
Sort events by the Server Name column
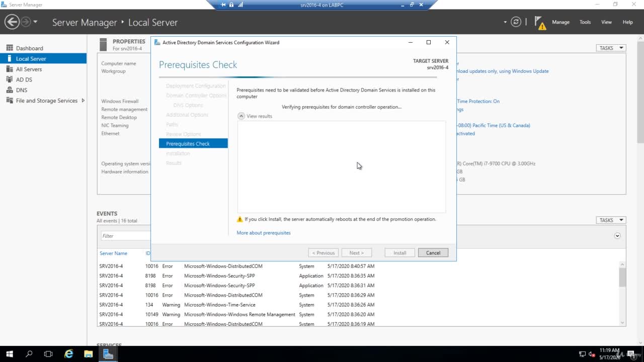113,253
